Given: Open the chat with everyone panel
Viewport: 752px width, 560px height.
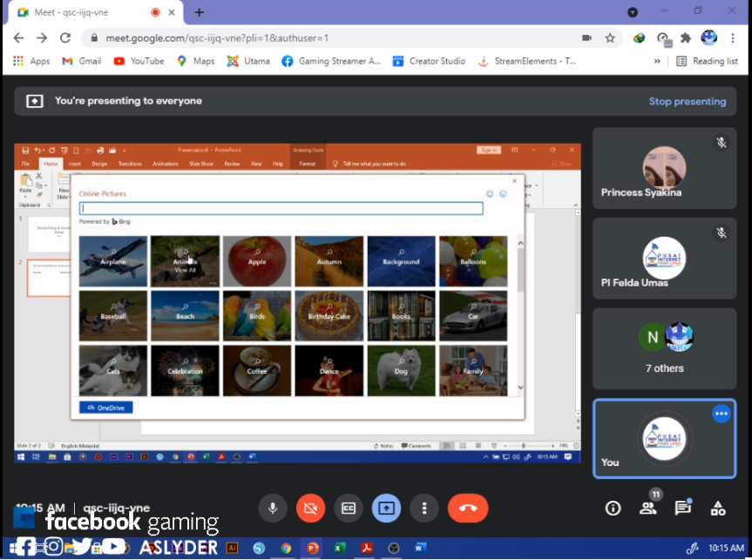Looking at the screenshot, I should [x=682, y=508].
